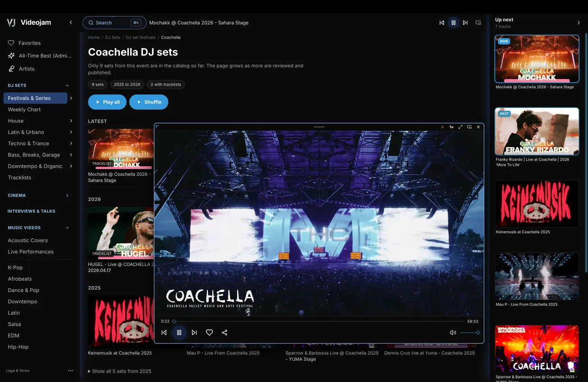Open Tracklists in the sidebar

19,177
